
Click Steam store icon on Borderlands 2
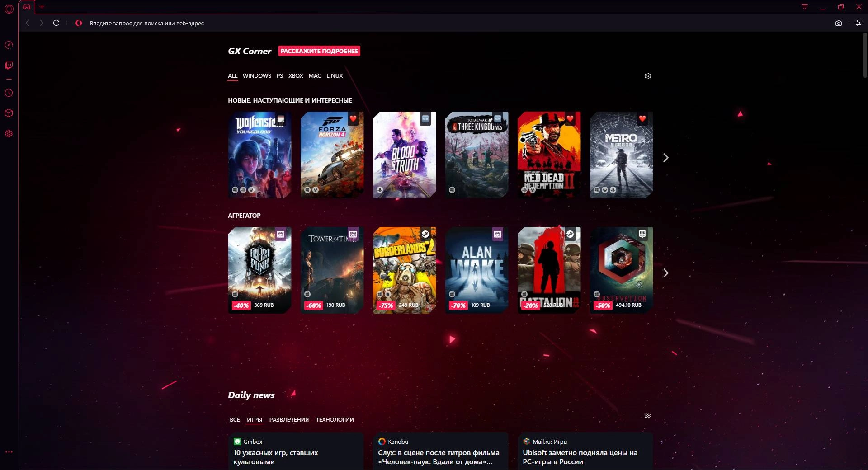[425, 234]
